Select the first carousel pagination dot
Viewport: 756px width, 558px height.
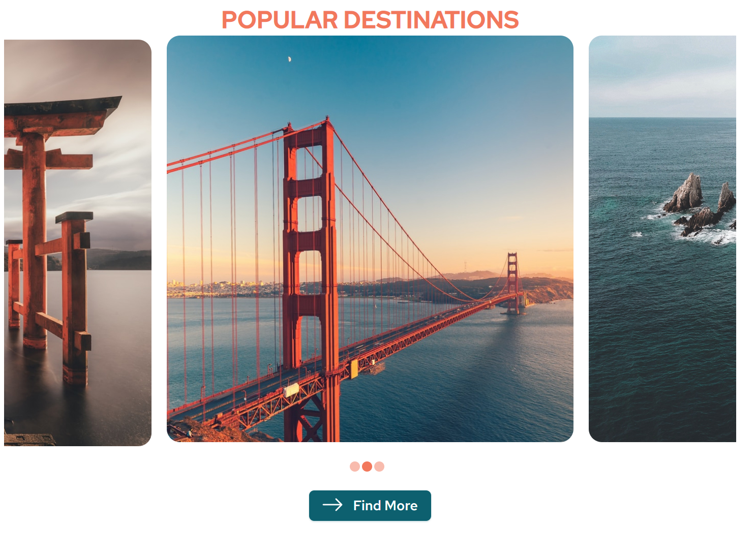(x=355, y=467)
